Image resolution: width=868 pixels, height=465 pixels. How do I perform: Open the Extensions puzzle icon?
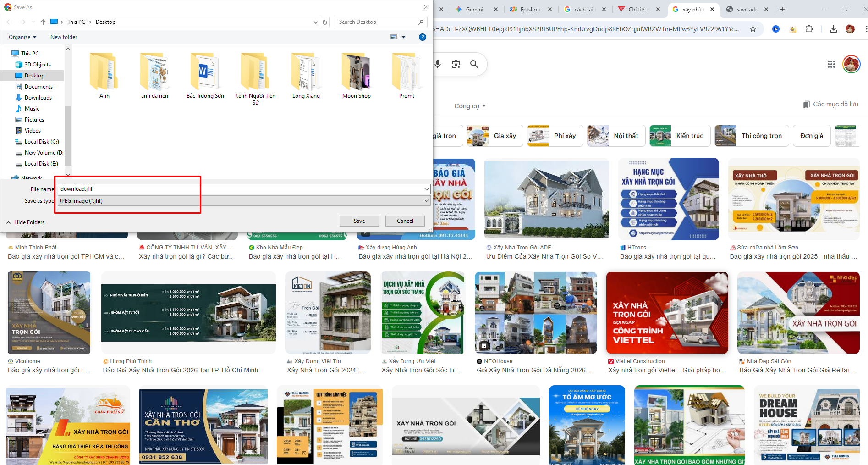click(809, 29)
